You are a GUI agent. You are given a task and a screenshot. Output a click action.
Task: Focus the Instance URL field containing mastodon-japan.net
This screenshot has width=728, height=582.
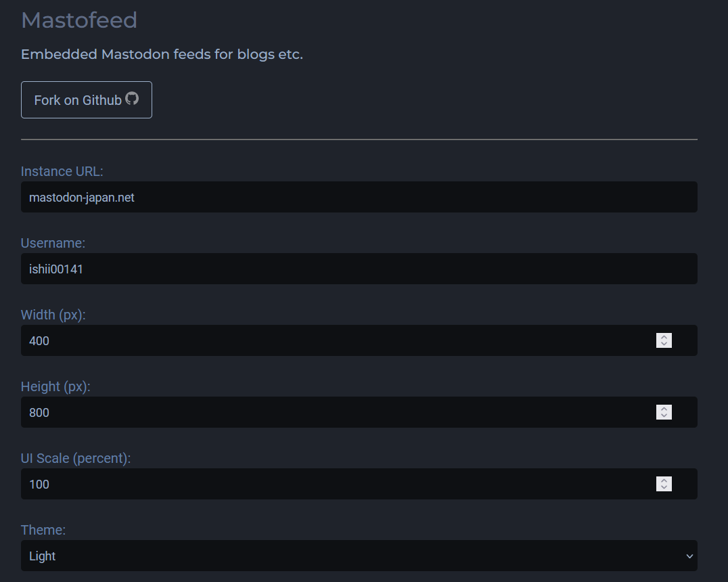(359, 197)
